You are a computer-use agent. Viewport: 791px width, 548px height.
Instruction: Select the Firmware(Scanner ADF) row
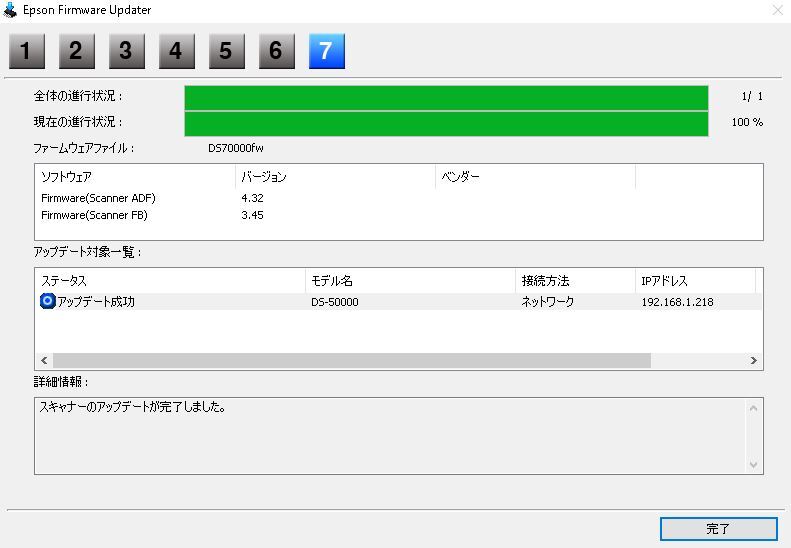point(399,198)
